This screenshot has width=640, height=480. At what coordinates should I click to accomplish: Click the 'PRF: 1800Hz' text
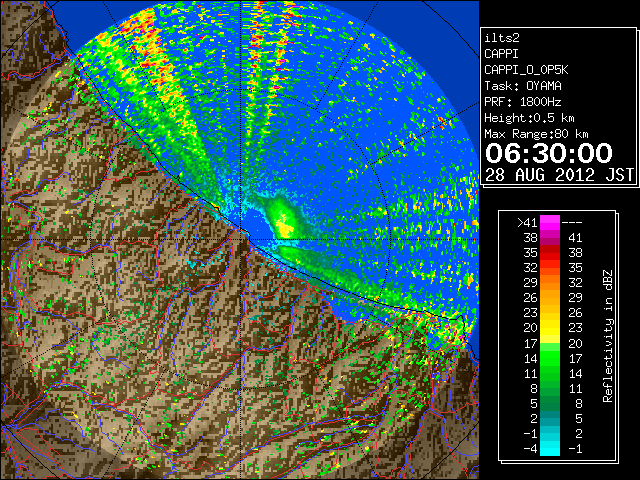[x=523, y=102]
